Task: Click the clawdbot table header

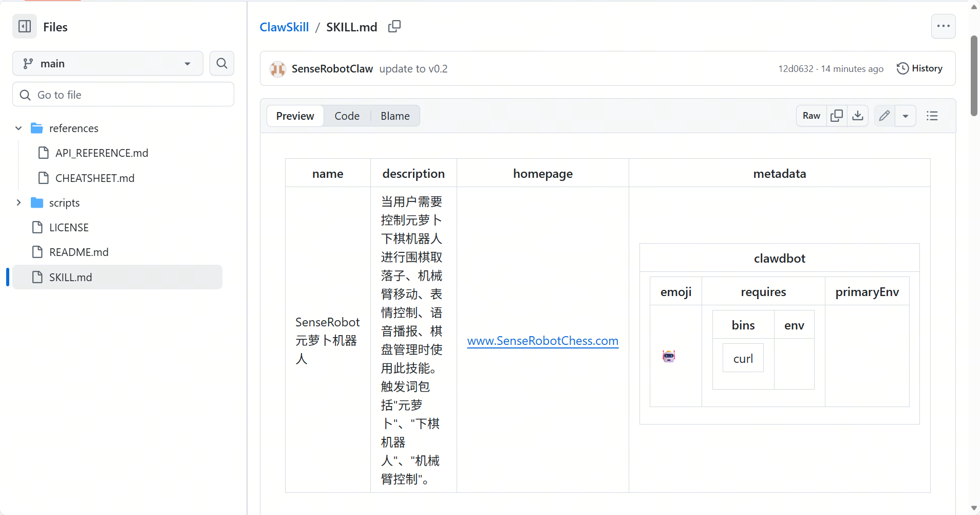Action: point(780,258)
